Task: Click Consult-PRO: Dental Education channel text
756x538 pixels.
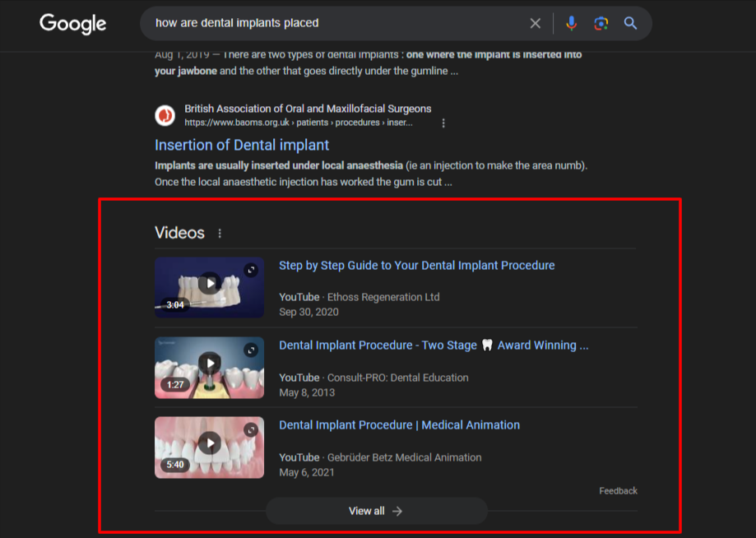Action: (398, 378)
